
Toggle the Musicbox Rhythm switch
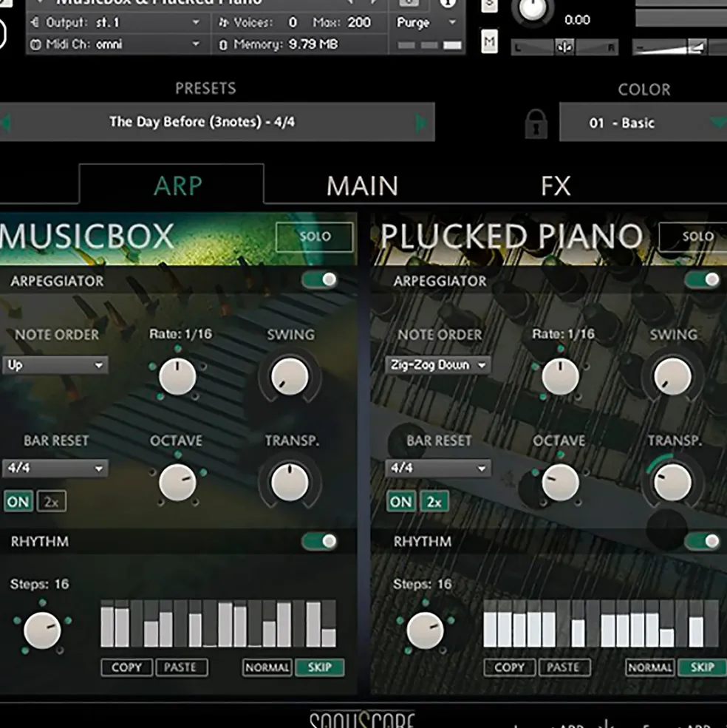319,541
